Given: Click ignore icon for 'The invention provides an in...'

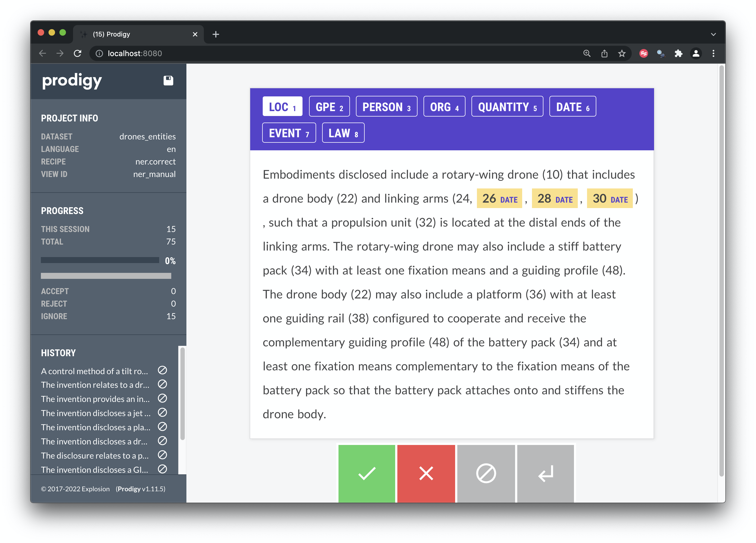Looking at the screenshot, I should click(x=162, y=398).
